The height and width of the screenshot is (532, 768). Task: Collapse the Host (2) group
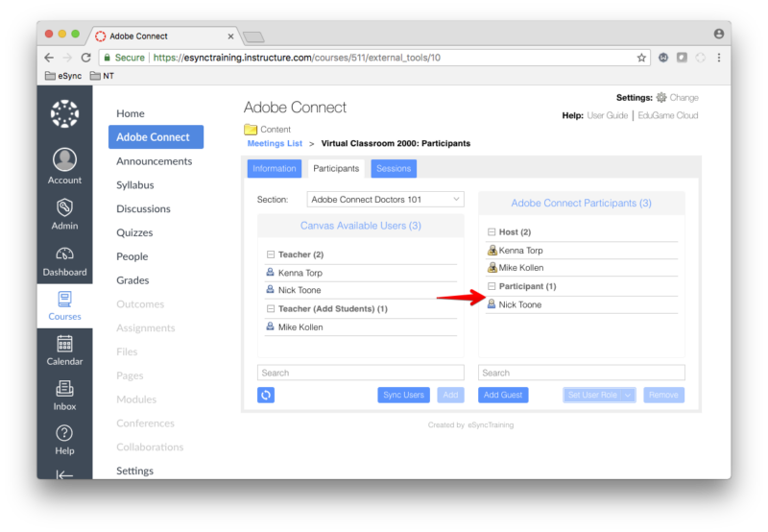click(492, 232)
